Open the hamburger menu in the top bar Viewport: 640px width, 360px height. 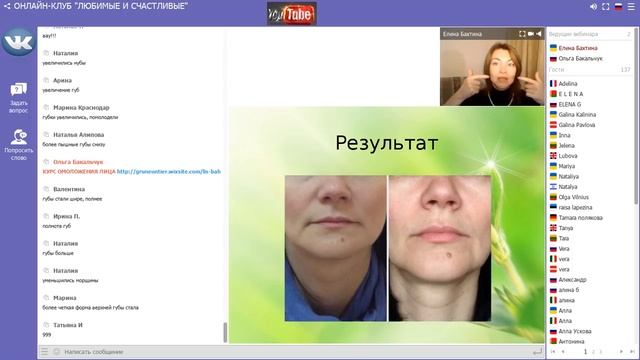point(631,7)
